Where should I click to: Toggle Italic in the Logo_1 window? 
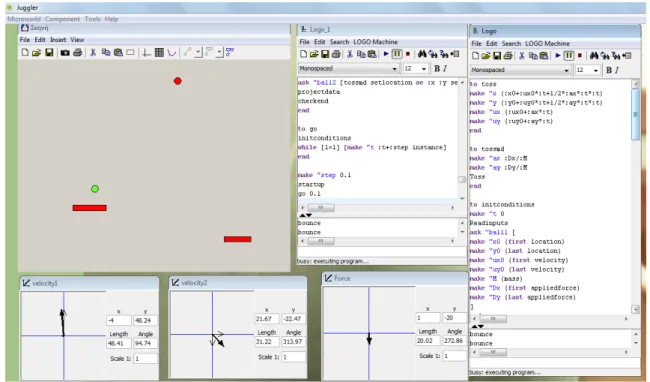click(x=445, y=68)
